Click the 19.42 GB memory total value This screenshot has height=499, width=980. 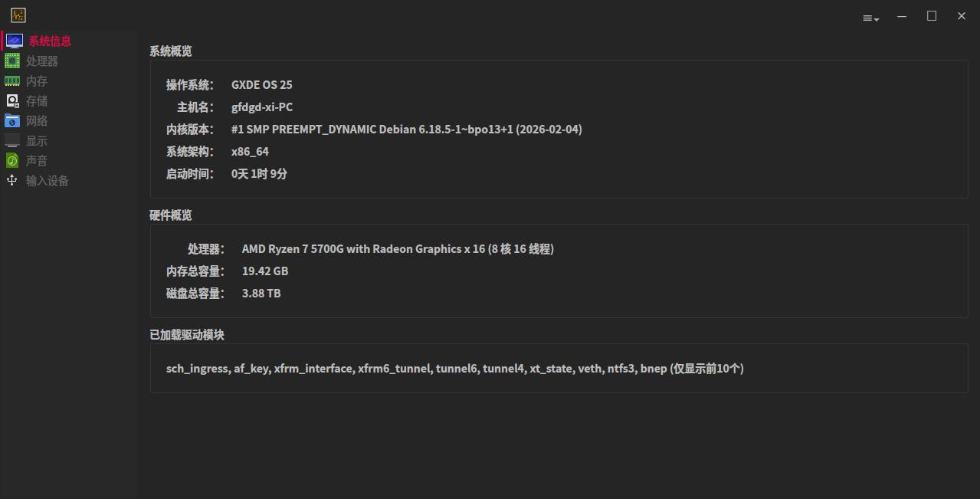pos(265,271)
